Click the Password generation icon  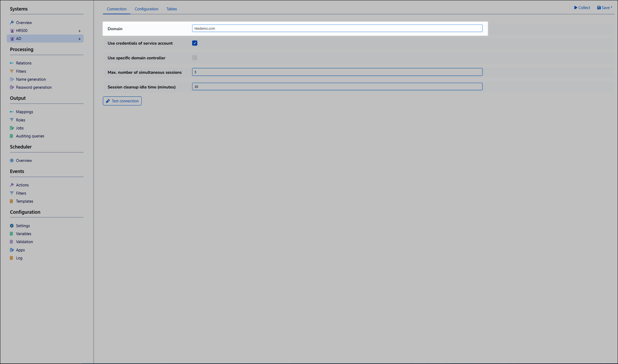click(x=12, y=87)
